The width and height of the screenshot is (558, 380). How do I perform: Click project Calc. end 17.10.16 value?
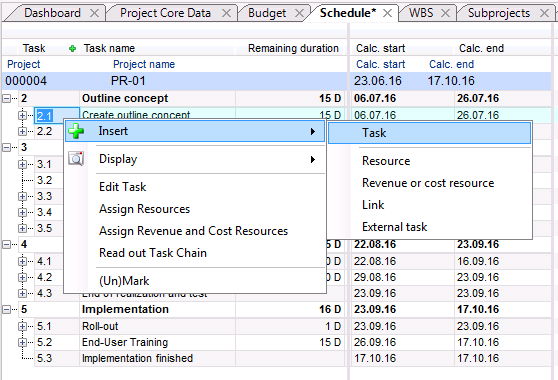[451, 81]
